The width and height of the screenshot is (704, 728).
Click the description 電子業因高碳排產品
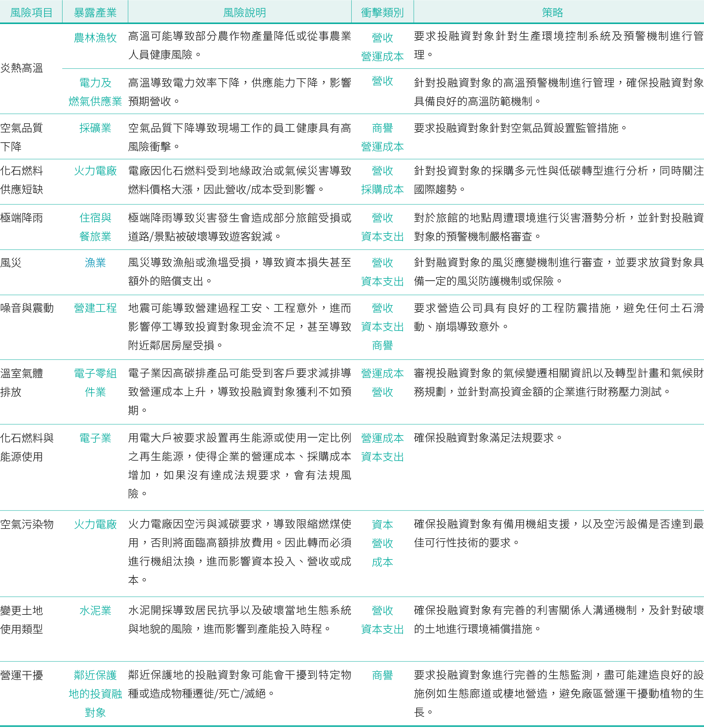coord(240,391)
